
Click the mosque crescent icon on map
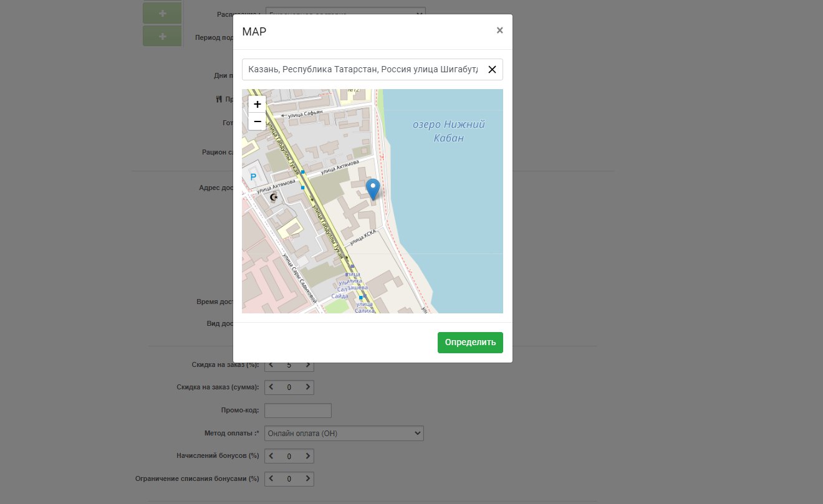click(x=274, y=197)
